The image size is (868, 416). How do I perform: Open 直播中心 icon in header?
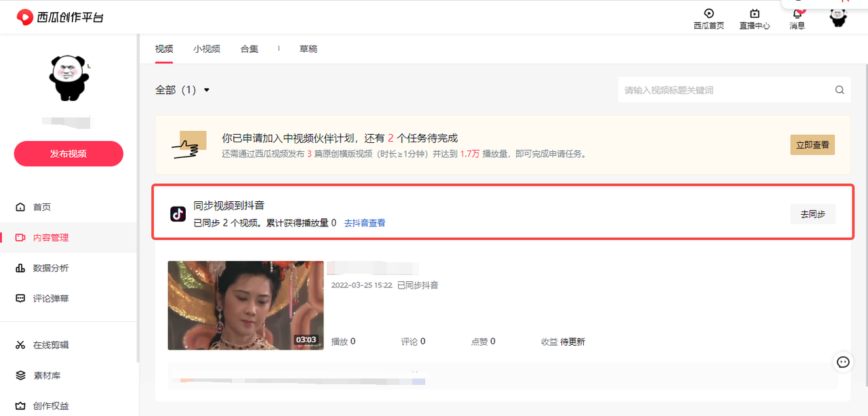(754, 14)
